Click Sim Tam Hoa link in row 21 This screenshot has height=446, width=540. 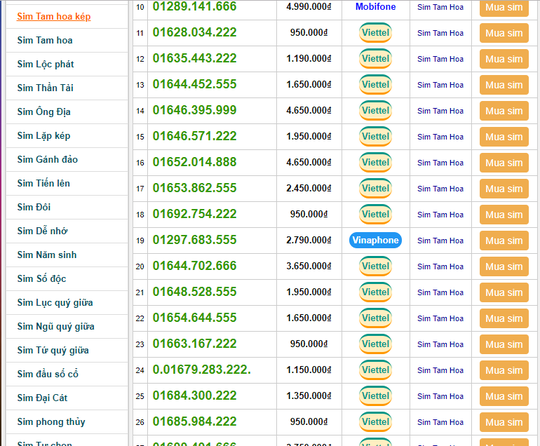pos(440,292)
